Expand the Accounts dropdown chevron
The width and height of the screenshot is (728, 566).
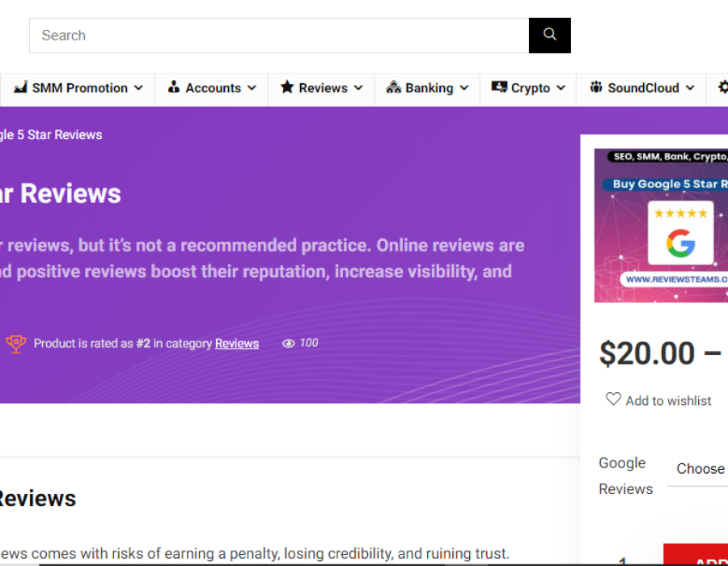click(252, 88)
